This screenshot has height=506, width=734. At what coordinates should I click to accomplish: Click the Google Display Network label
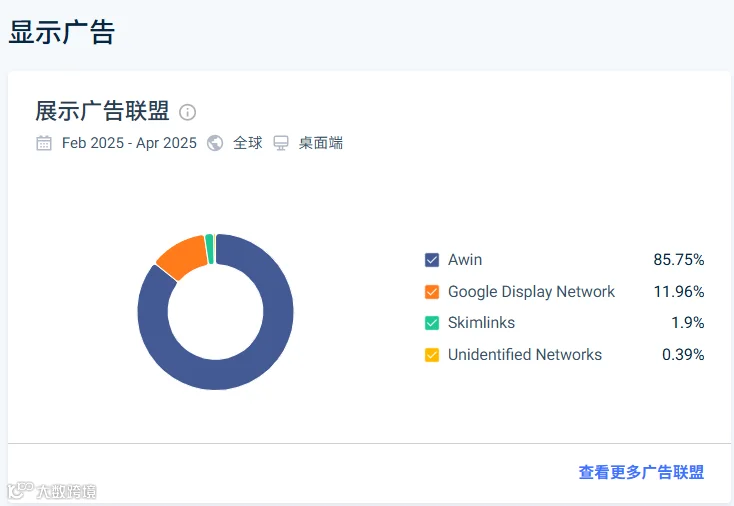point(531,292)
